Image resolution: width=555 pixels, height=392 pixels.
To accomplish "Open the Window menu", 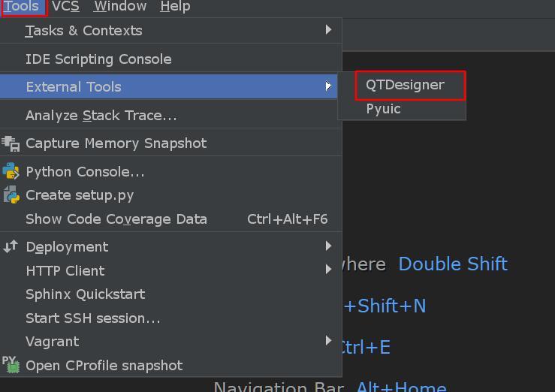I will pyautogui.click(x=120, y=7).
